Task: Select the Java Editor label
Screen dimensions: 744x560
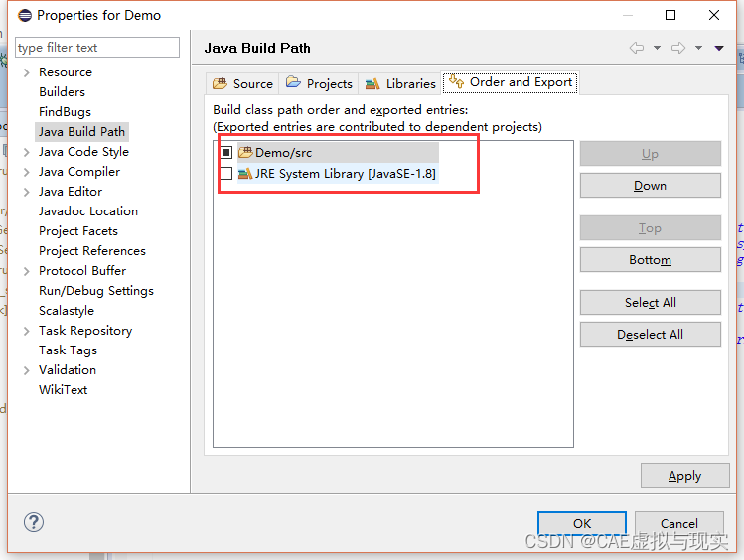Action: 71,192
